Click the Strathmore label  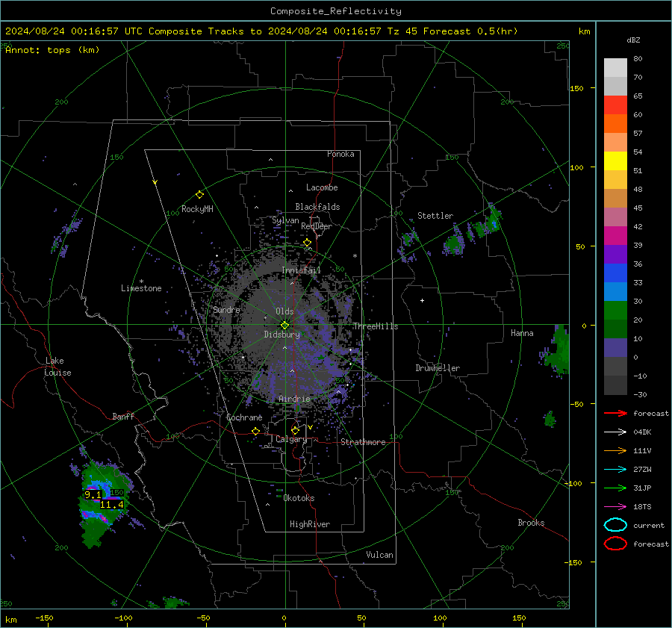[363, 442]
